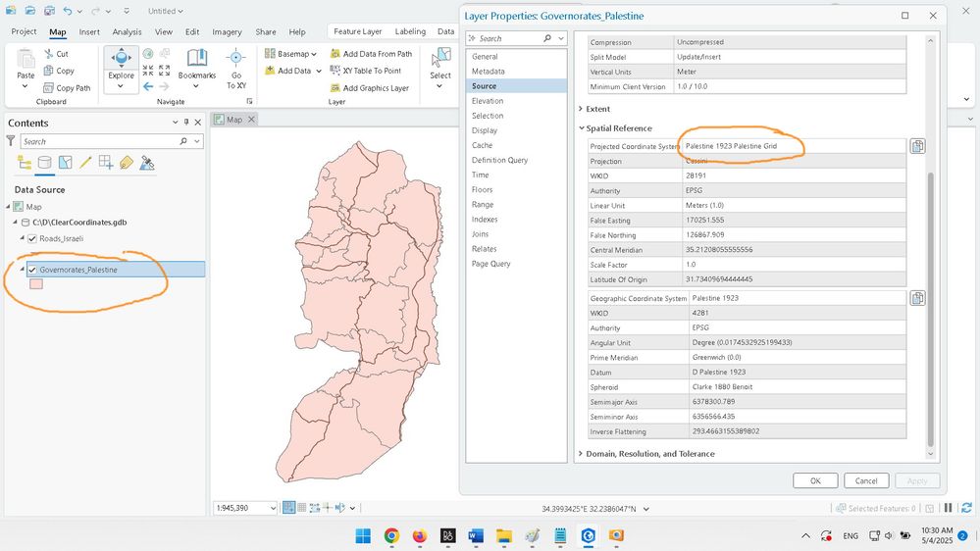Viewport: 980px width, 551px height.
Task: Expand the Extent section
Action: click(581, 109)
